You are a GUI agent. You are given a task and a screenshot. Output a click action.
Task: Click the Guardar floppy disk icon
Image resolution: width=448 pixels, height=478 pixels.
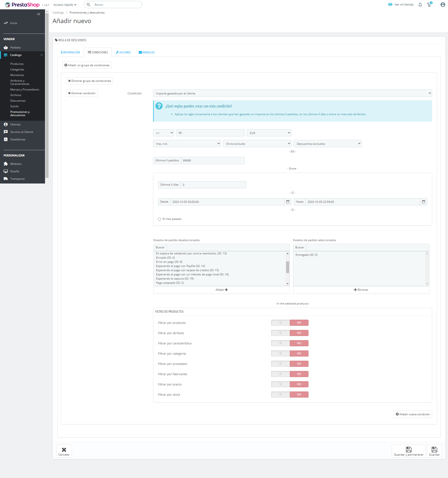click(434, 449)
